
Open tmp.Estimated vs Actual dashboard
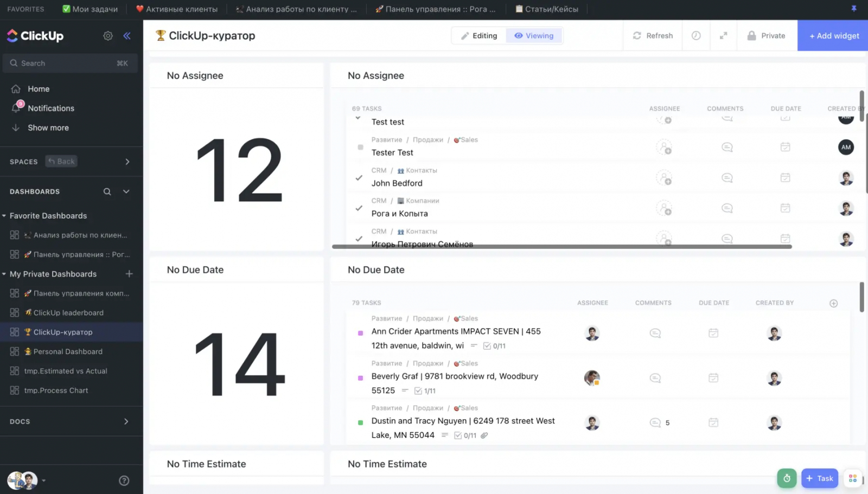(x=66, y=371)
